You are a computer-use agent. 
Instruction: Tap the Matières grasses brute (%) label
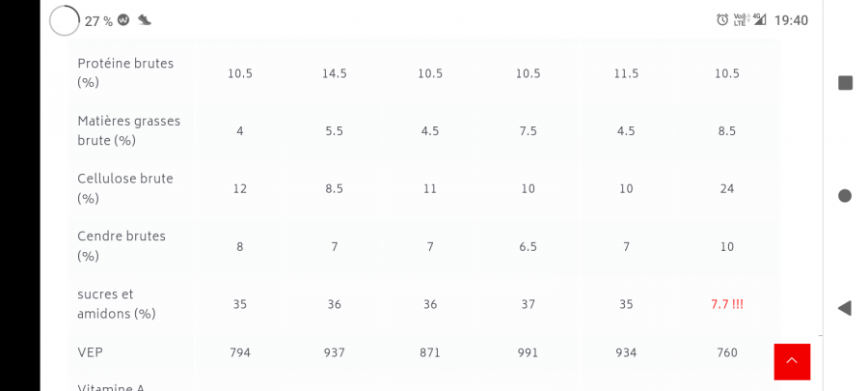[x=129, y=131]
